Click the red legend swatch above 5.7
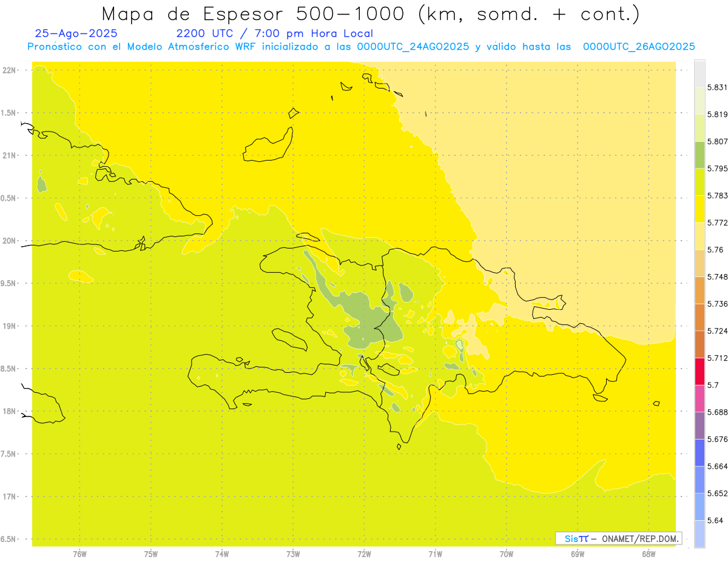Image resolution: width=728 pixels, height=562 pixels. tap(699, 371)
